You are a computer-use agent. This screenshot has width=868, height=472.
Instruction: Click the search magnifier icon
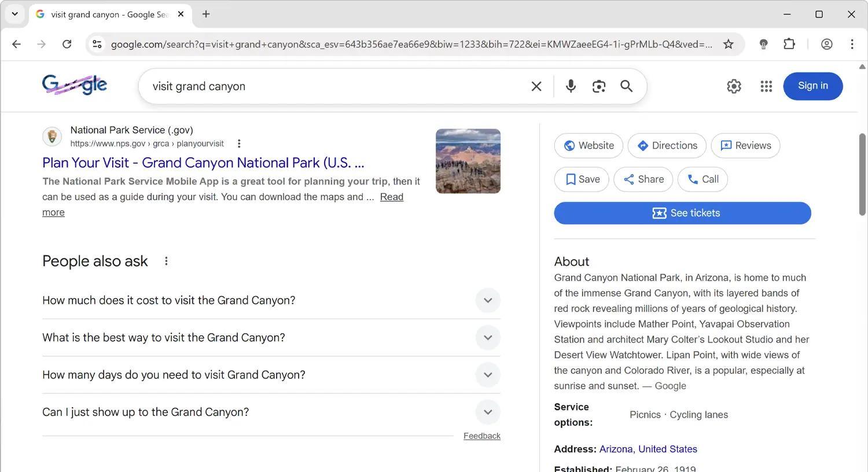[x=626, y=86]
